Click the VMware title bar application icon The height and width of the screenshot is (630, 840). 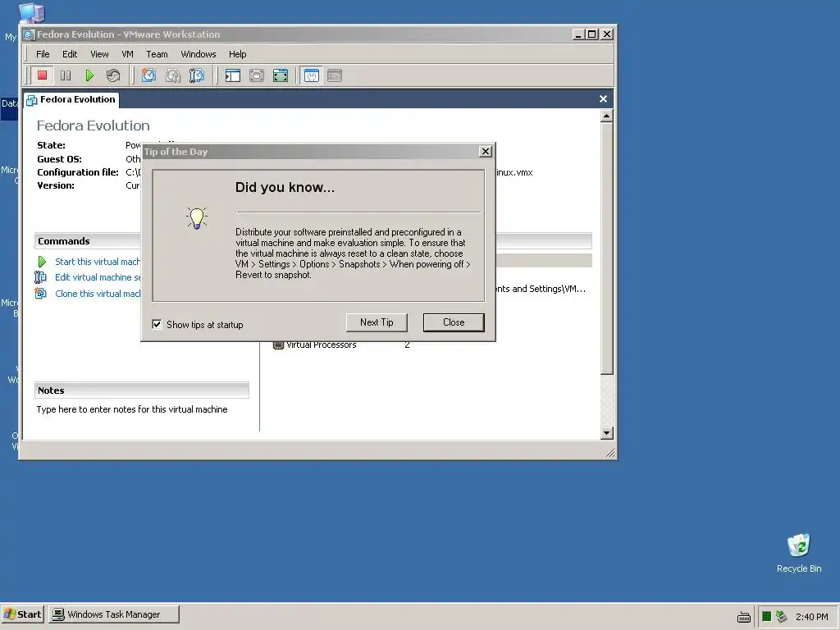pos(29,34)
